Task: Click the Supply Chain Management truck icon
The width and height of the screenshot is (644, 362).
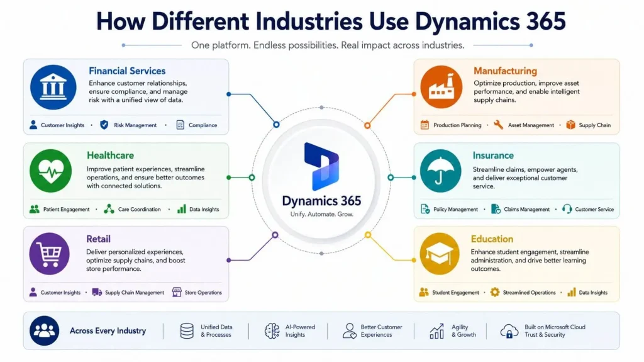Action: coord(97,292)
